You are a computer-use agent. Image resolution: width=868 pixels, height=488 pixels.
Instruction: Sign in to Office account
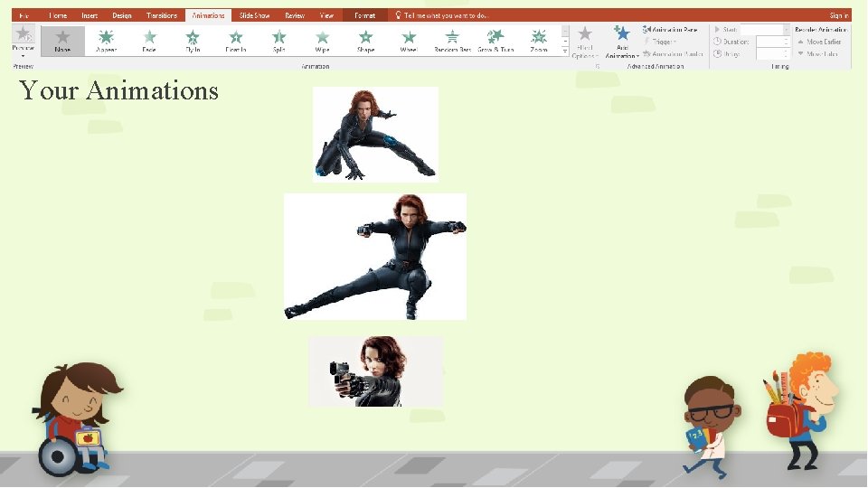(x=839, y=15)
